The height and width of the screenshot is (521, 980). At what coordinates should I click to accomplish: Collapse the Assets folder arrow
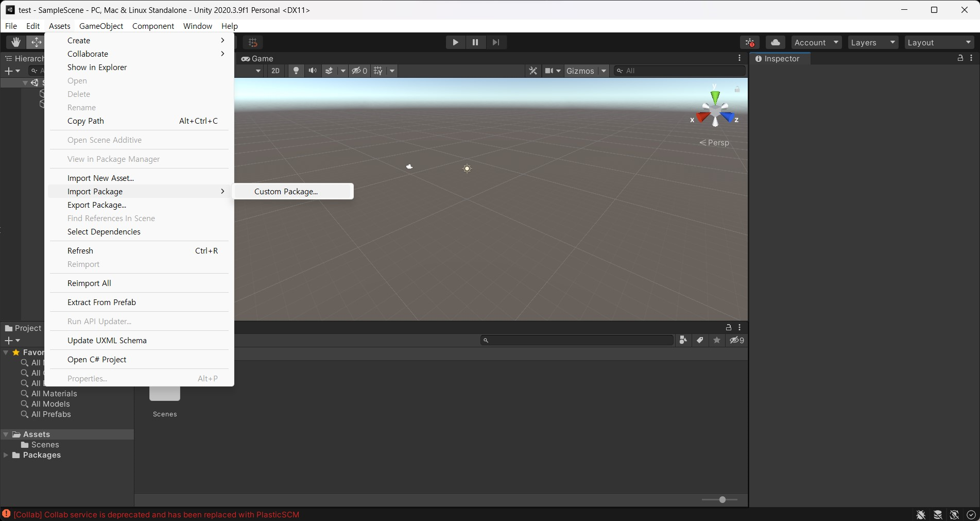tap(6, 434)
